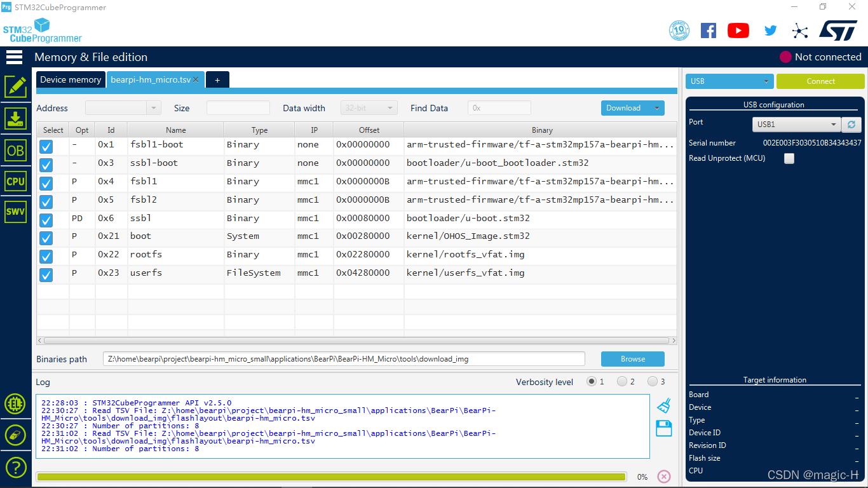Click the Connect button
The height and width of the screenshot is (488, 868).
coord(820,81)
